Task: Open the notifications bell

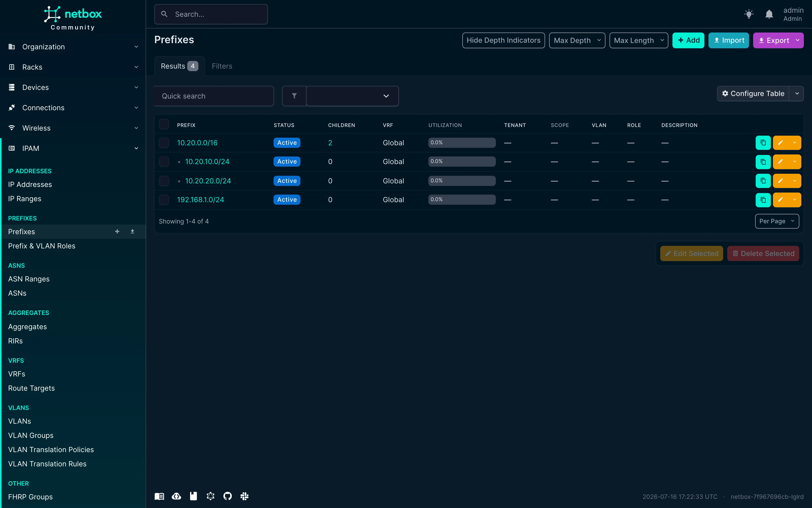Action: point(769,14)
